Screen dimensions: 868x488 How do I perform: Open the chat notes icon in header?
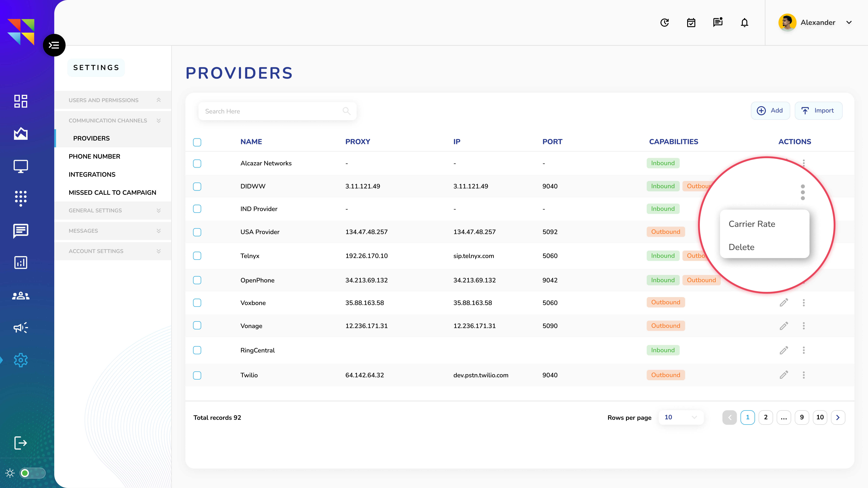[x=718, y=22]
